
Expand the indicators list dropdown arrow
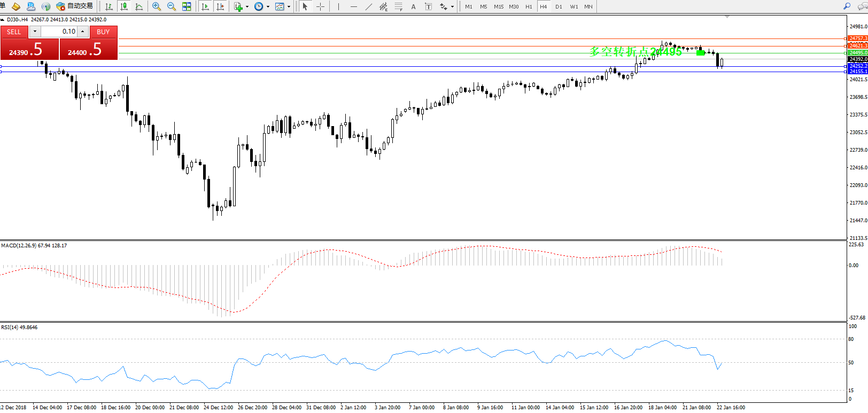(247, 7)
